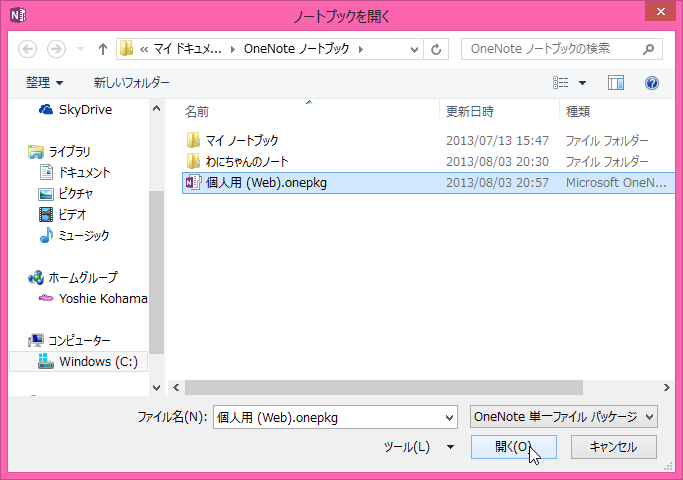
Task: Click 新しいフォルダー button
Action: point(132,82)
